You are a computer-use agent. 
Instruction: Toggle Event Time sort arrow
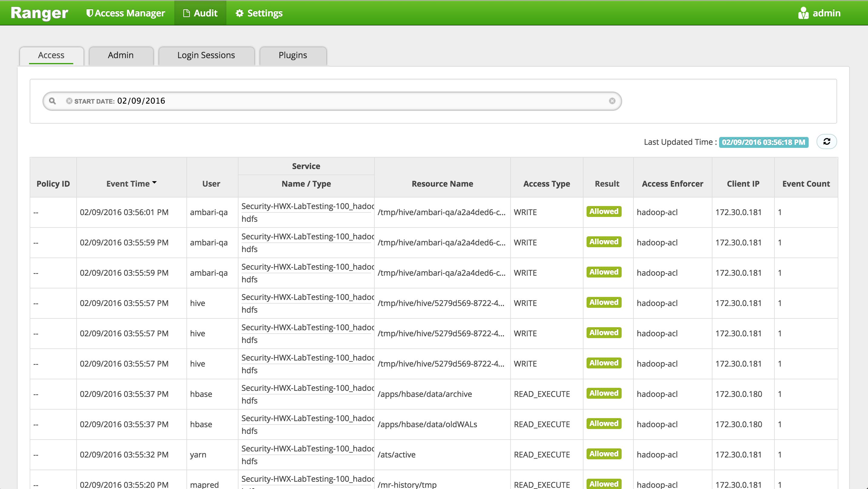click(154, 183)
